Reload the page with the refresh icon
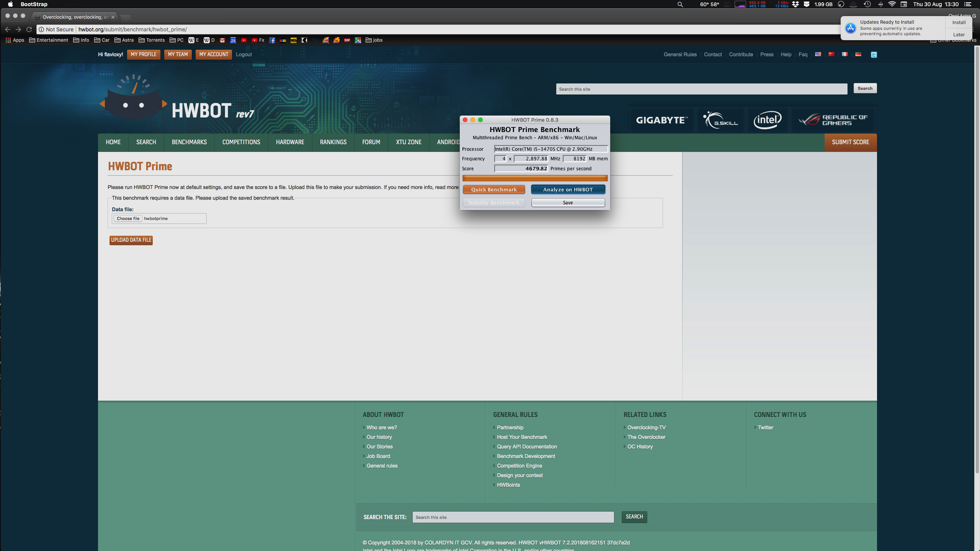 [29, 29]
